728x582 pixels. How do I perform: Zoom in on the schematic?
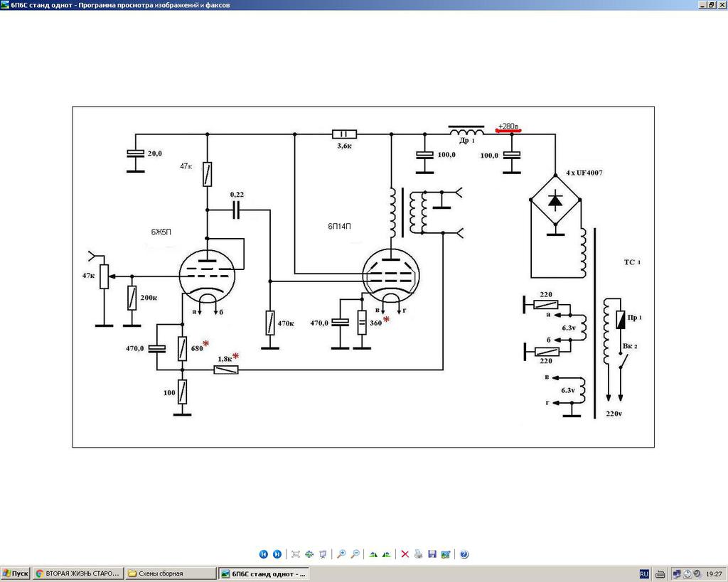pyautogui.click(x=341, y=554)
